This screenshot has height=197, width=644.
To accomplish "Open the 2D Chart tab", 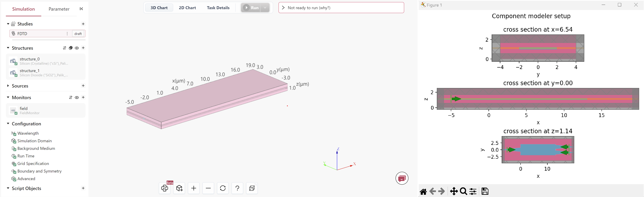I will (187, 8).
